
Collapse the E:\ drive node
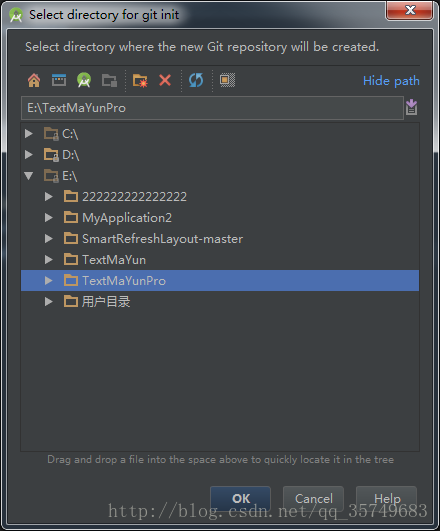click(x=29, y=176)
